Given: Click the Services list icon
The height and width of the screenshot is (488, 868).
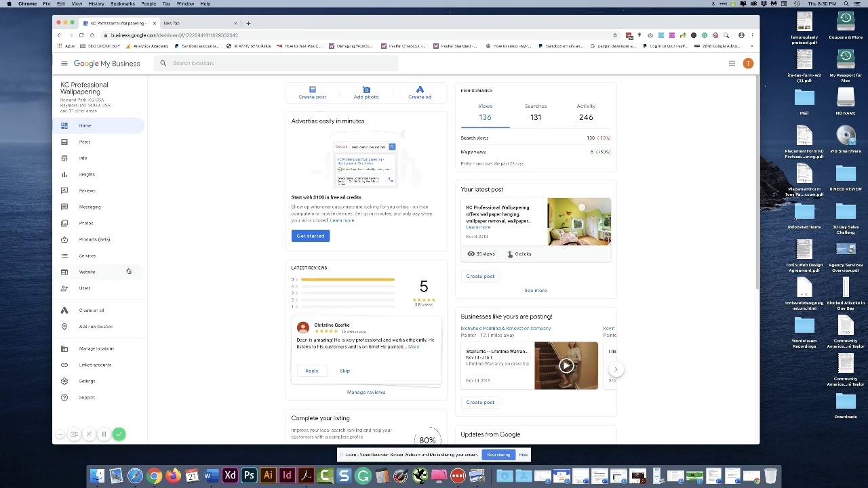Looking at the screenshot, I should (x=64, y=256).
